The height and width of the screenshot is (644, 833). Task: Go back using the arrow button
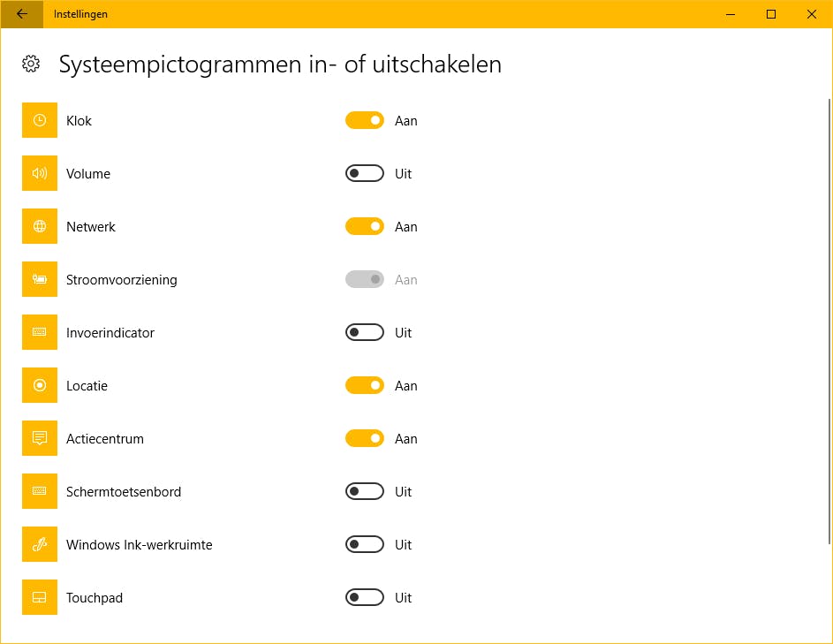coord(22,14)
